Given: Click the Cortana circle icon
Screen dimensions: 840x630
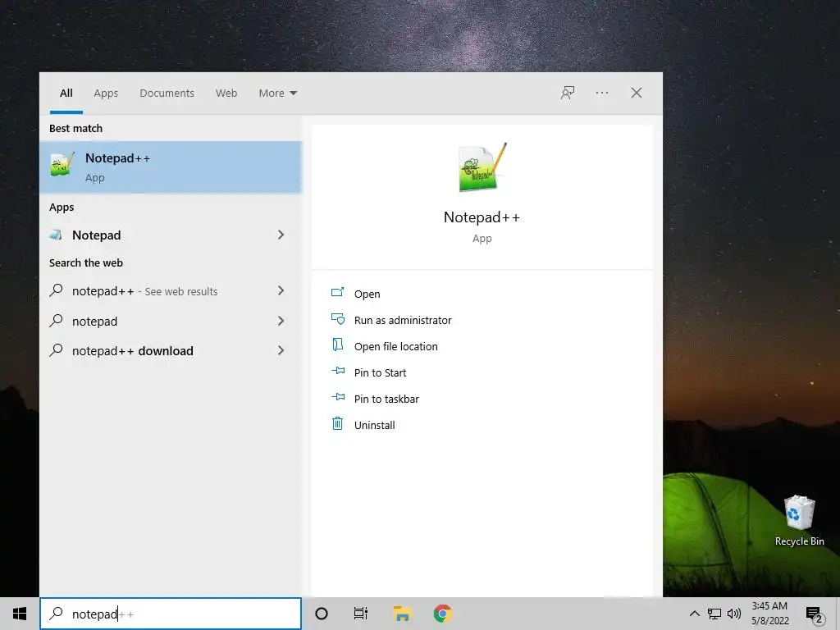Looking at the screenshot, I should point(322,614).
